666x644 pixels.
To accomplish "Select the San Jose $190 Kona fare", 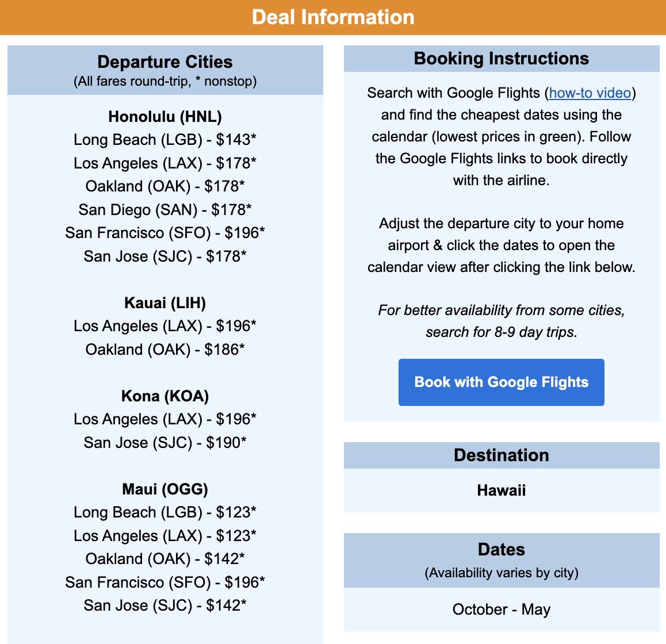I will tap(164, 442).
